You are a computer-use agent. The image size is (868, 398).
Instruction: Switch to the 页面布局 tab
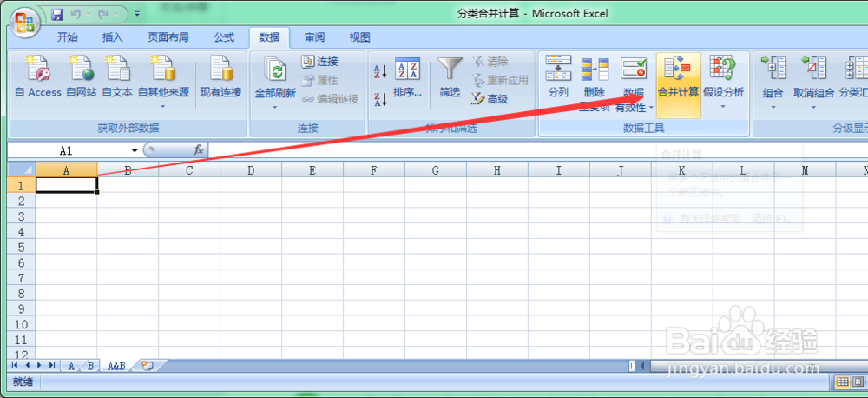click(x=168, y=37)
